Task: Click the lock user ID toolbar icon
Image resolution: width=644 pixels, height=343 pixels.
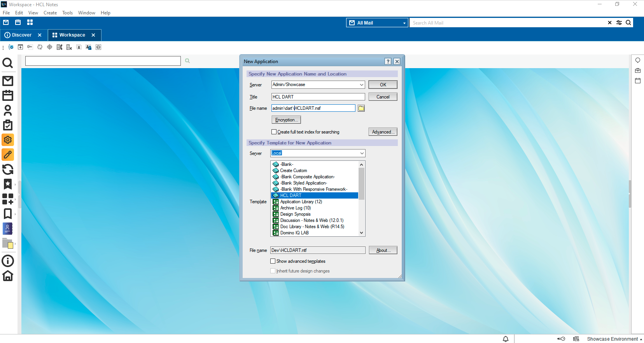Action: pyautogui.click(x=89, y=47)
